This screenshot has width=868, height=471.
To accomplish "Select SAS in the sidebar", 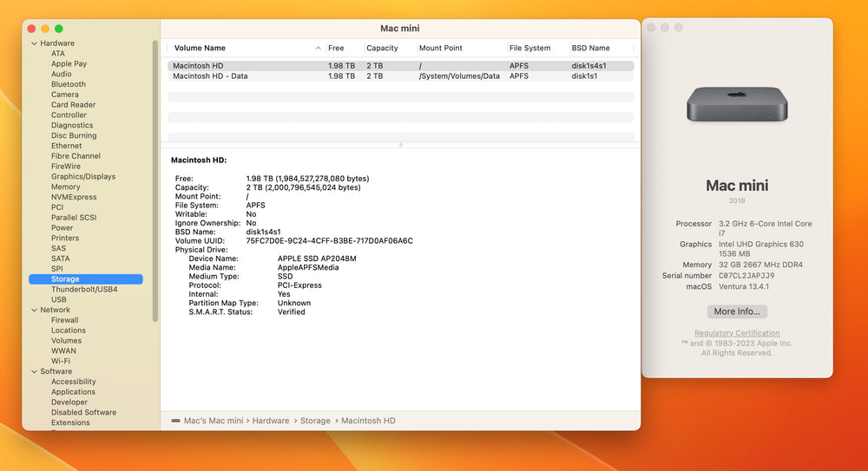I will [59, 248].
